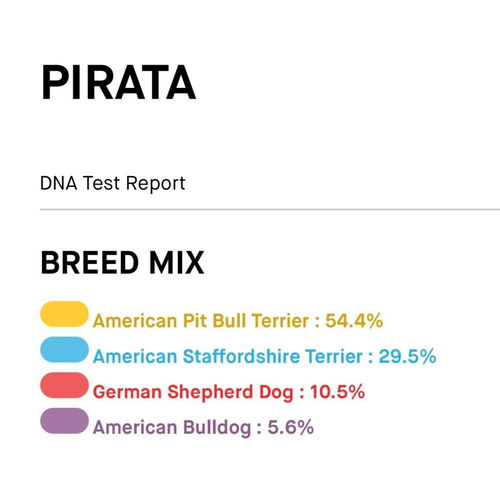Click the PIRATA title heading
The image size is (500, 488).
pos(118,83)
